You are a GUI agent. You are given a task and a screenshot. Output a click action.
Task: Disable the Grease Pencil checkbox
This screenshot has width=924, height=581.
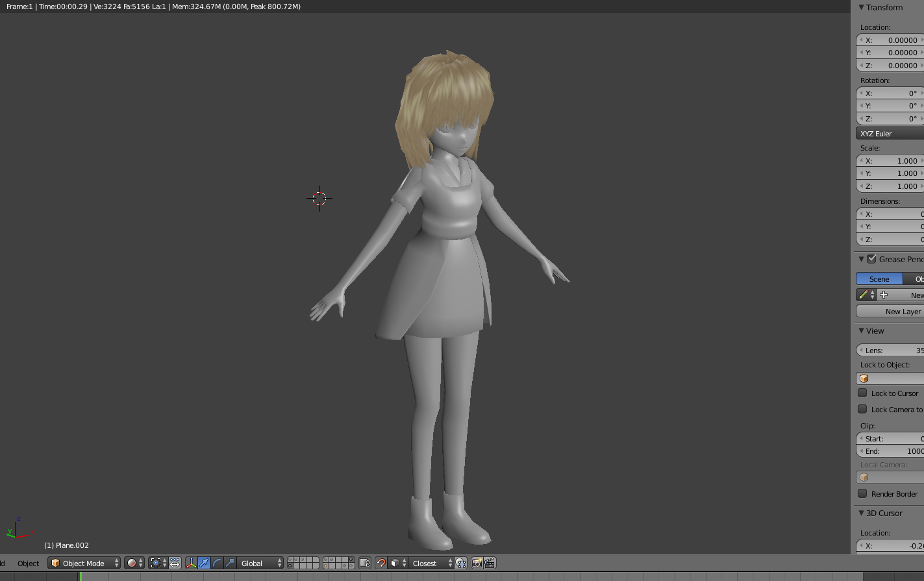(x=871, y=259)
